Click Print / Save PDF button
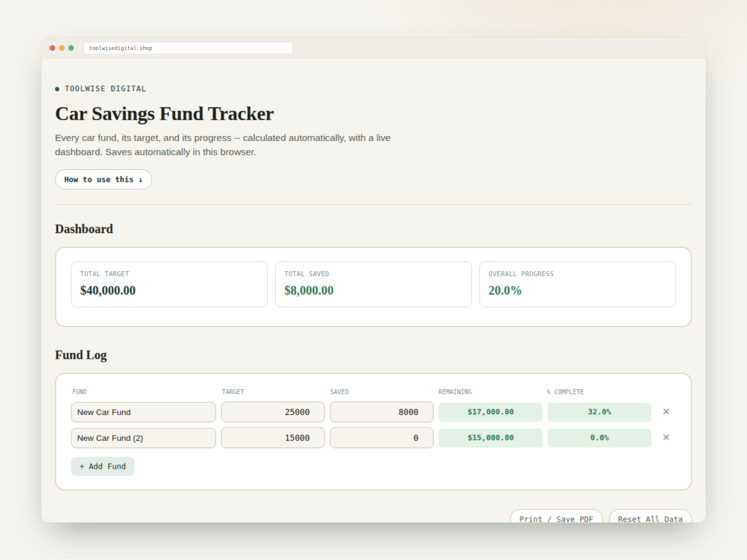747x560 pixels. [x=557, y=516]
